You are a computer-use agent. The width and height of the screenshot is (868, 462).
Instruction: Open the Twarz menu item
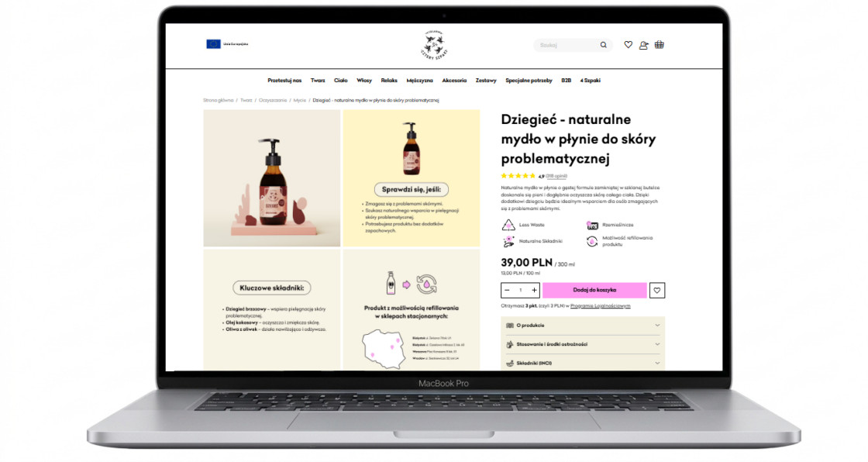(318, 81)
